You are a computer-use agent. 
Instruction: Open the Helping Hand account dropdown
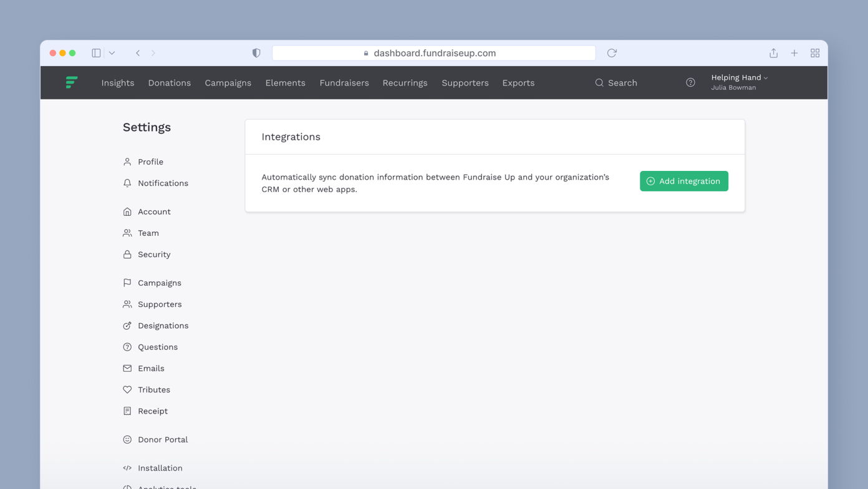point(738,77)
